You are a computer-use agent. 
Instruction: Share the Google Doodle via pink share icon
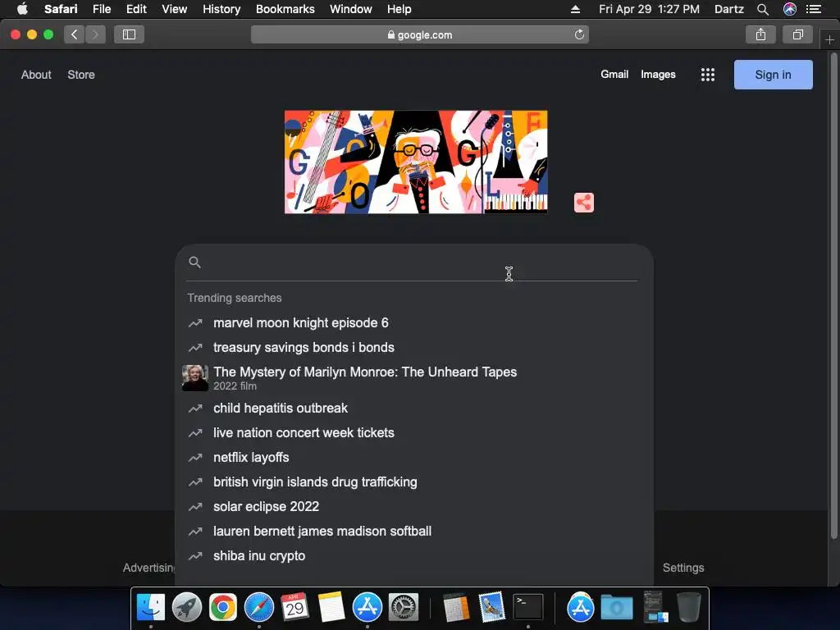point(584,203)
